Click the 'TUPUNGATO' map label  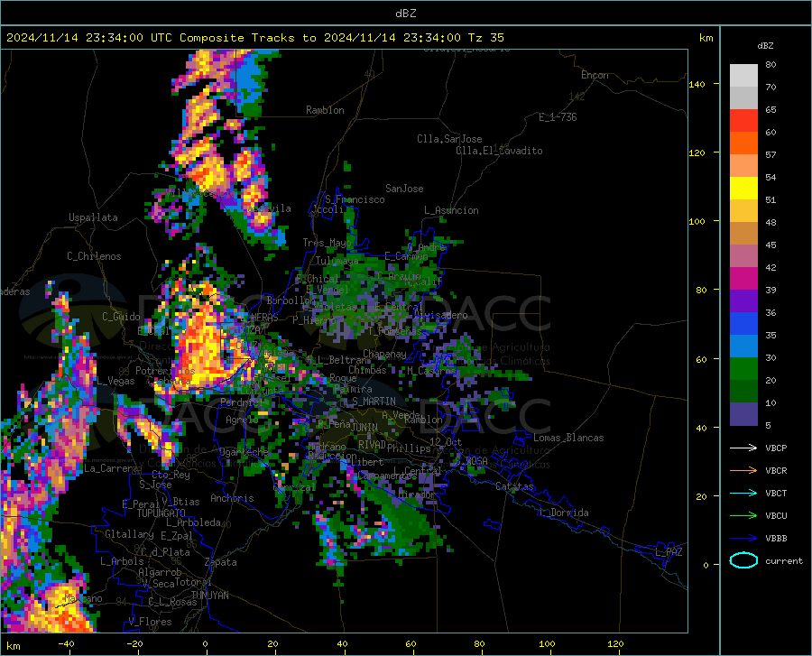click(x=161, y=513)
